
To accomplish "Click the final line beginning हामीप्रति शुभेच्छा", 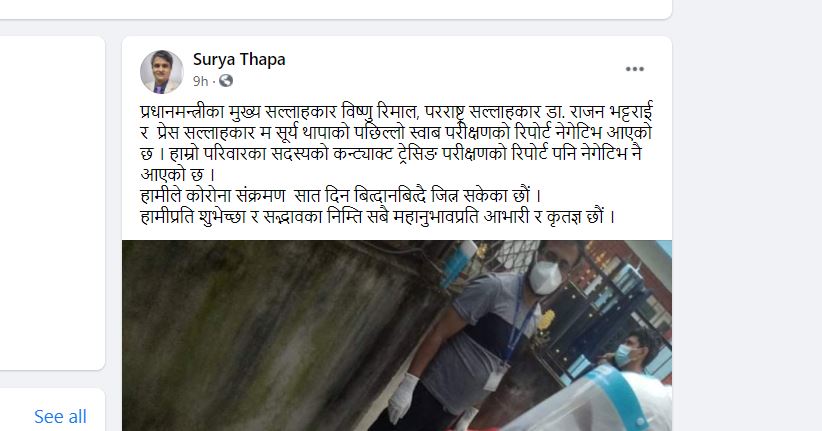I will pos(378,216).
